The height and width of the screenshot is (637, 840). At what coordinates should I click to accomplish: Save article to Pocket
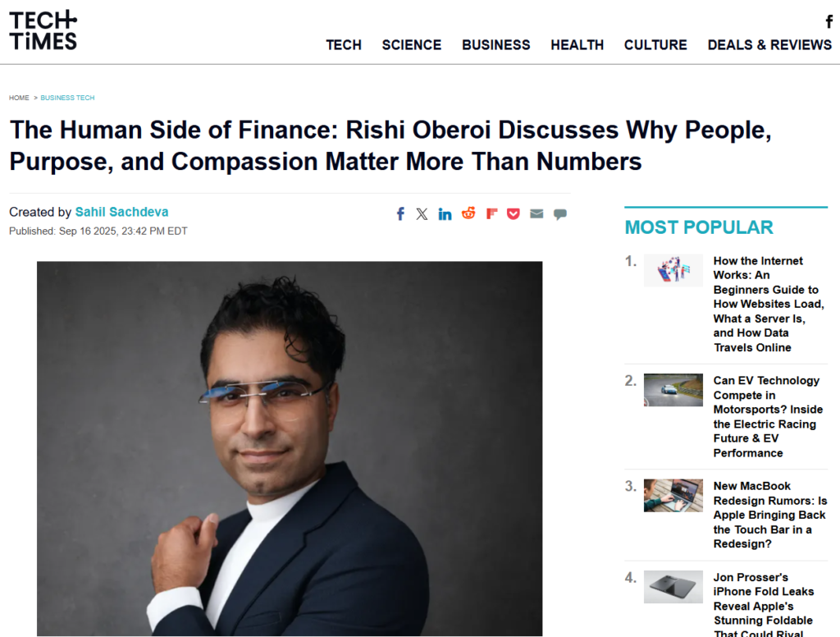(514, 213)
